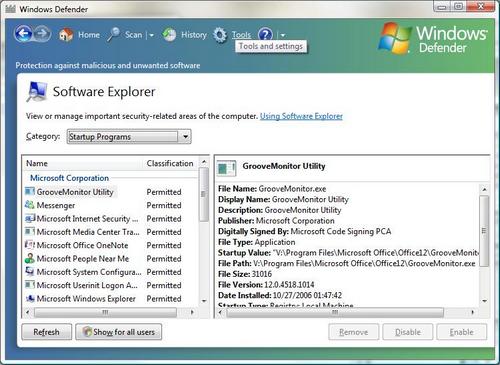Click the Refresh button
The image size is (500, 365).
click(47, 332)
